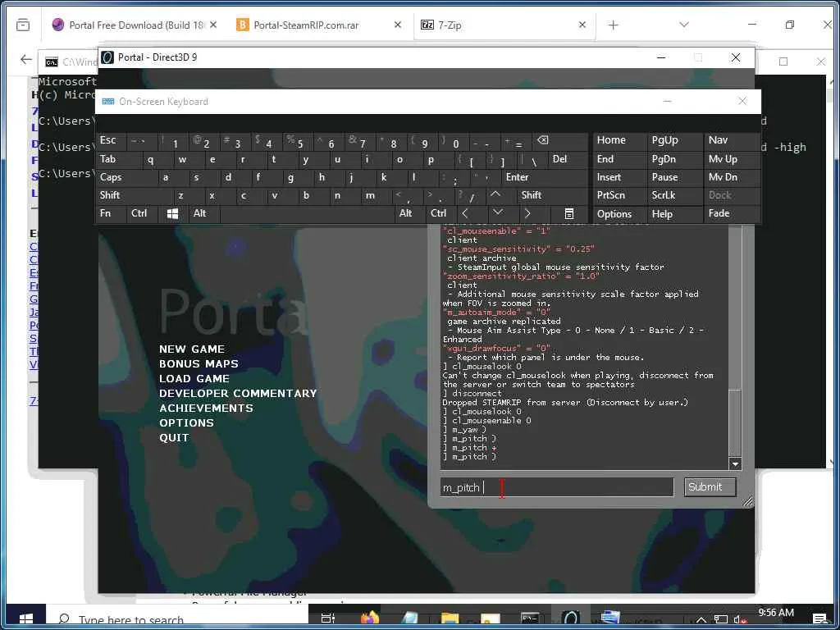The height and width of the screenshot is (630, 840).
Task: Open Bonus Maps menu entry
Action: click(199, 363)
